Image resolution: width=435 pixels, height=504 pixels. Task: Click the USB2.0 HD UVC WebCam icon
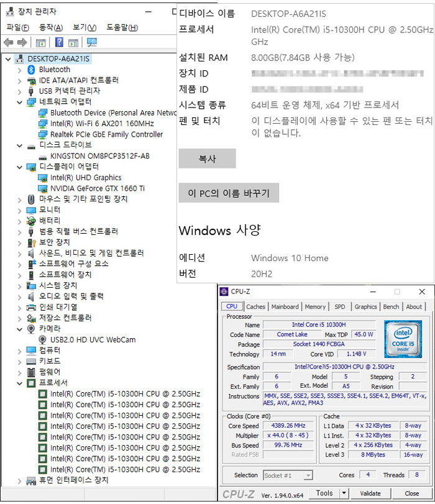(x=42, y=340)
